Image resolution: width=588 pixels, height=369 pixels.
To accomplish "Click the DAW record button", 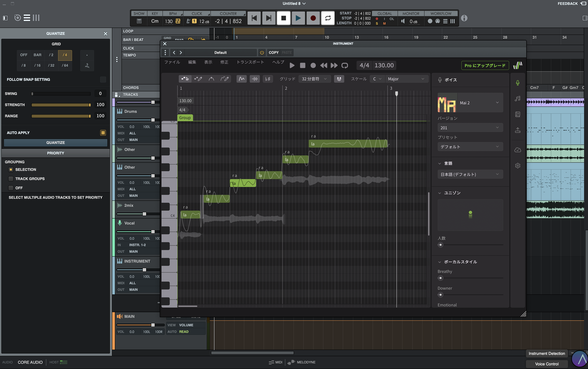I will coord(313,18).
